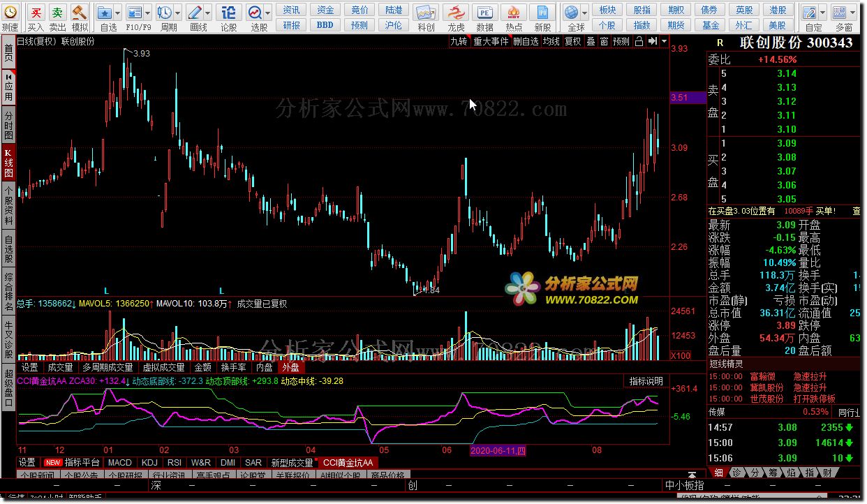This screenshot has height=504, width=867.
Task: Click the F10/F9 stock info icon
Action: pyautogui.click(x=134, y=13)
